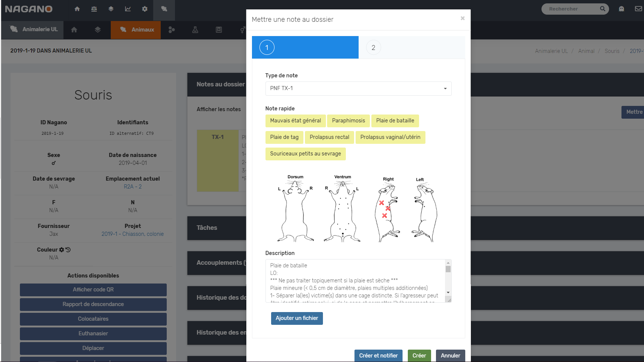Open the flask icon in the sub-navigation
Screen dimensions: 644x362
195,30
